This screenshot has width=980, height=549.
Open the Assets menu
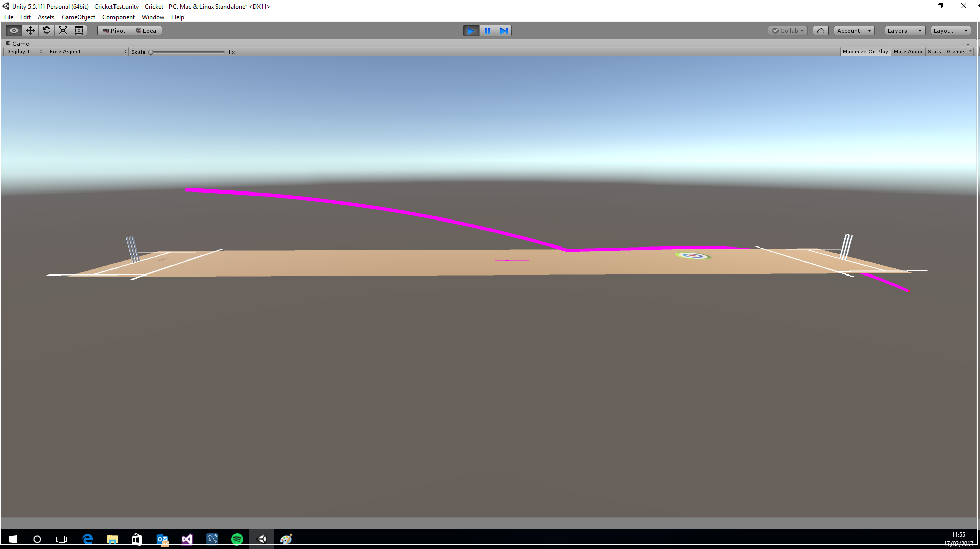[x=46, y=17]
